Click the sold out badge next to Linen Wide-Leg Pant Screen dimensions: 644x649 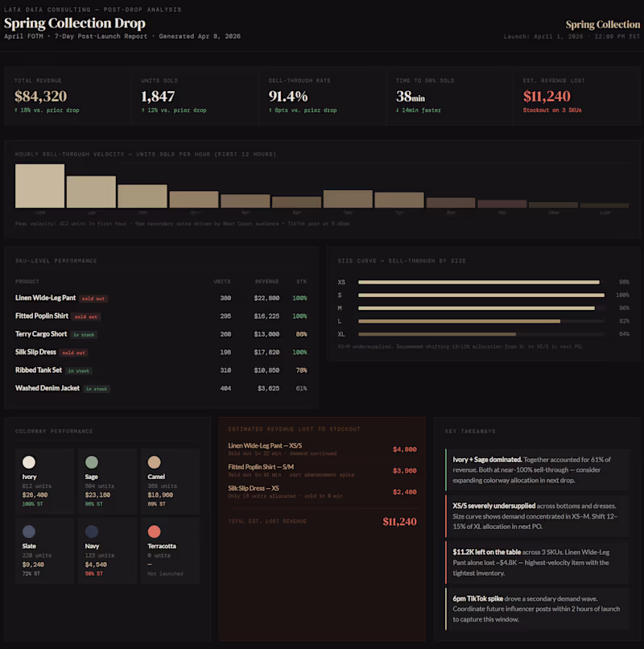tap(93, 299)
